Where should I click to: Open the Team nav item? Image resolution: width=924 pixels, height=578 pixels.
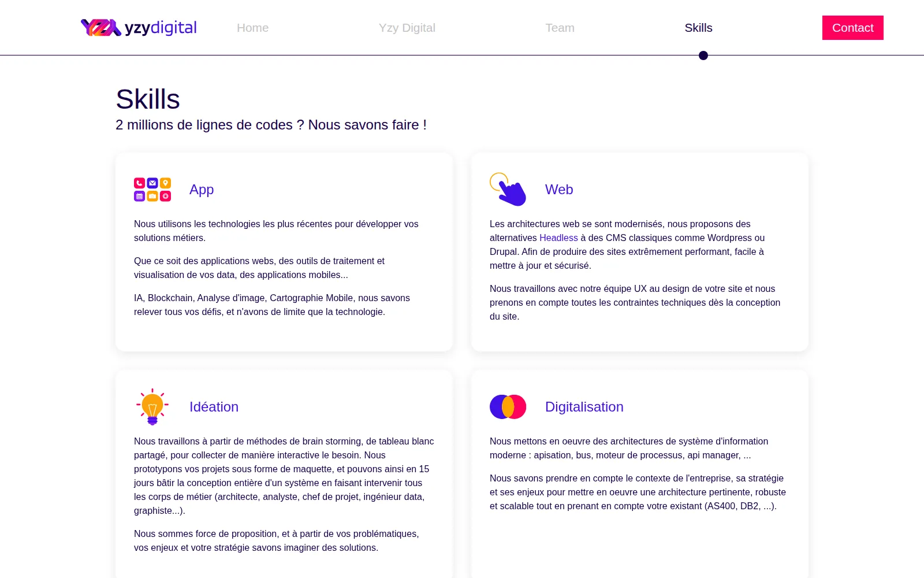coord(560,28)
